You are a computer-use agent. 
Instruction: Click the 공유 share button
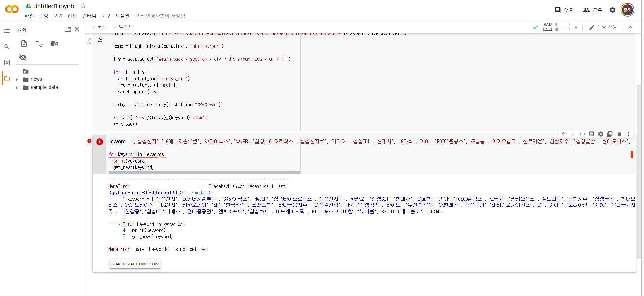[x=593, y=10]
